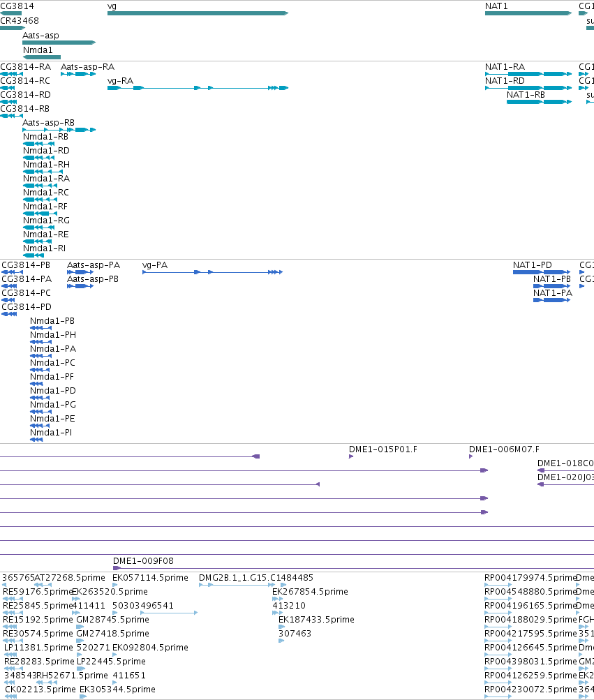Select the long vg gene span bar
The width and height of the screenshot is (594, 700).
click(198, 13)
